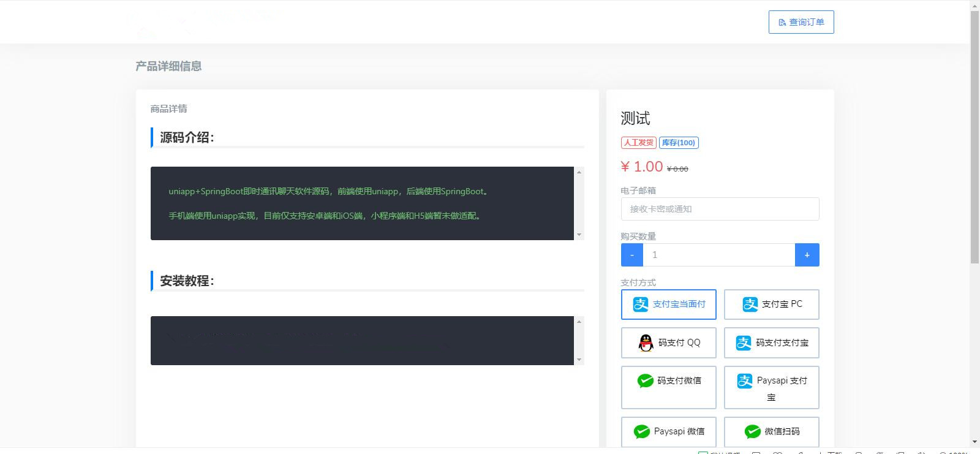Click the uniapp+SpringBoot description line
Screen dimensions: 980x454
coord(330,191)
